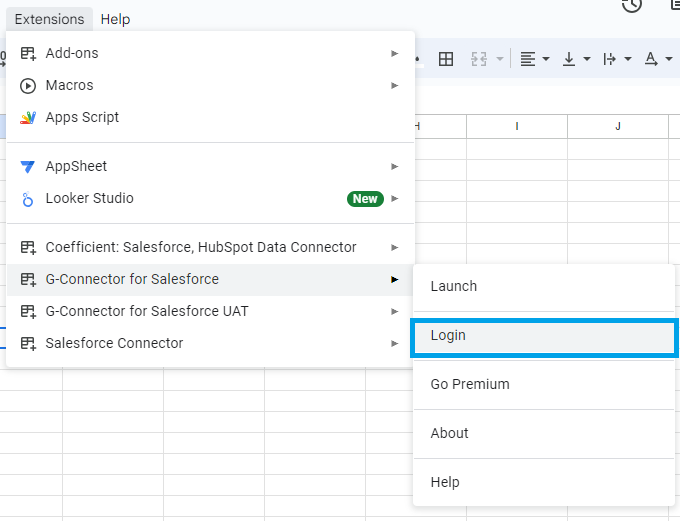Click the Salesforce Connector icon

pyautogui.click(x=28, y=344)
